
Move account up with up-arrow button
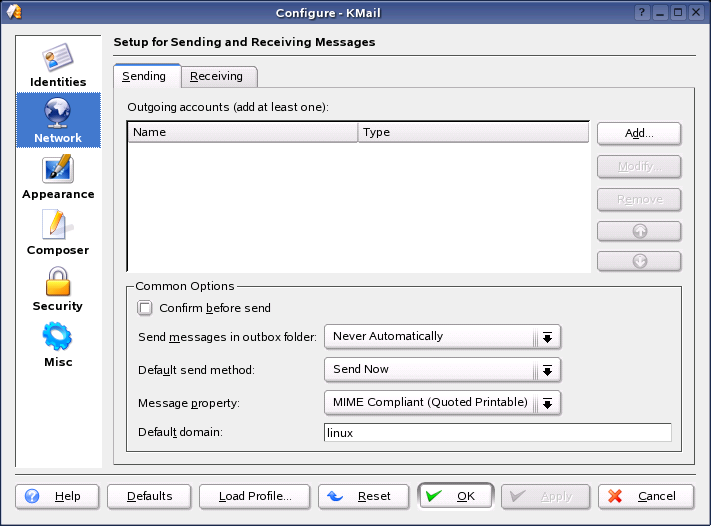tap(639, 231)
